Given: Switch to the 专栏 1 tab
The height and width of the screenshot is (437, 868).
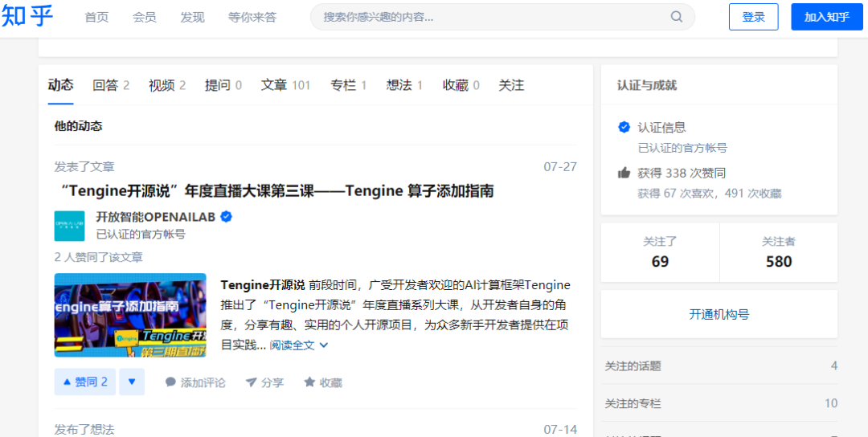Looking at the screenshot, I should [348, 85].
